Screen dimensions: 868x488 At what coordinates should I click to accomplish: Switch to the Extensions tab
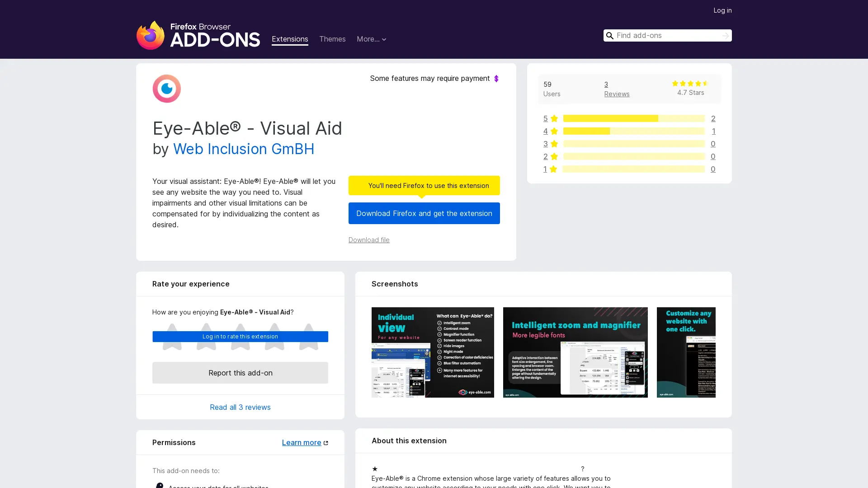click(289, 39)
